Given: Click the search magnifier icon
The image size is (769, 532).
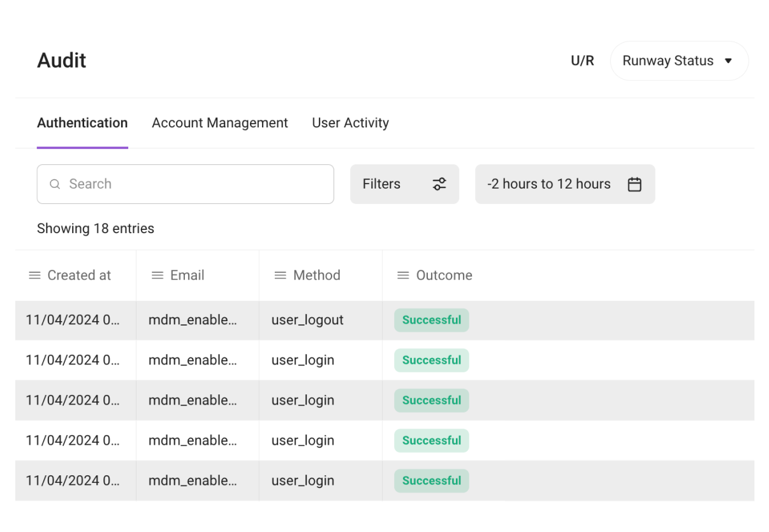Looking at the screenshot, I should point(55,184).
